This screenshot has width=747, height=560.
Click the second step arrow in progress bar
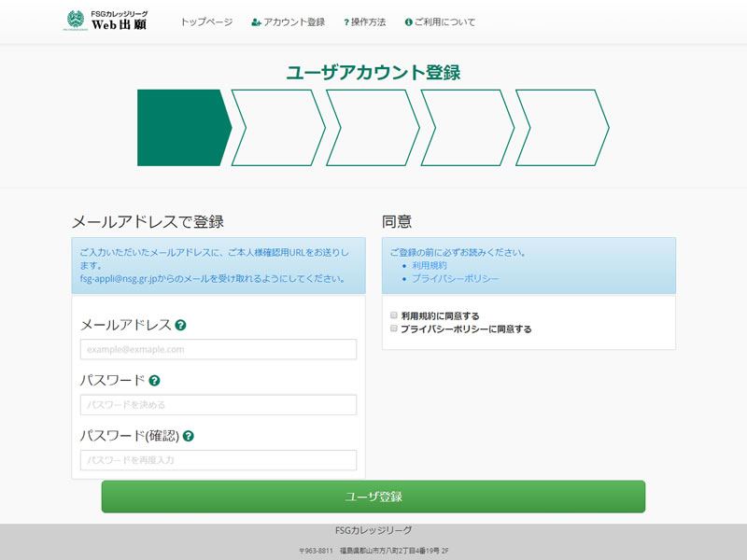pos(278,128)
